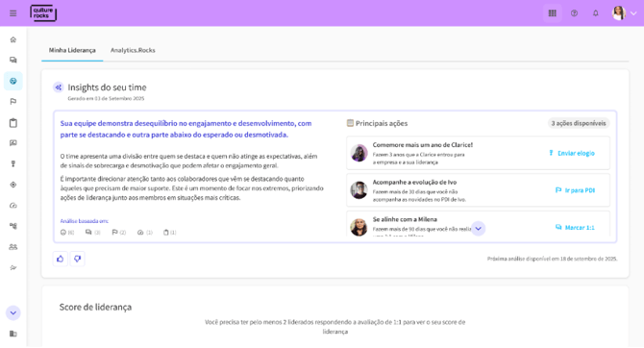Expand the profile dropdown chevron

(x=633, y=13)
